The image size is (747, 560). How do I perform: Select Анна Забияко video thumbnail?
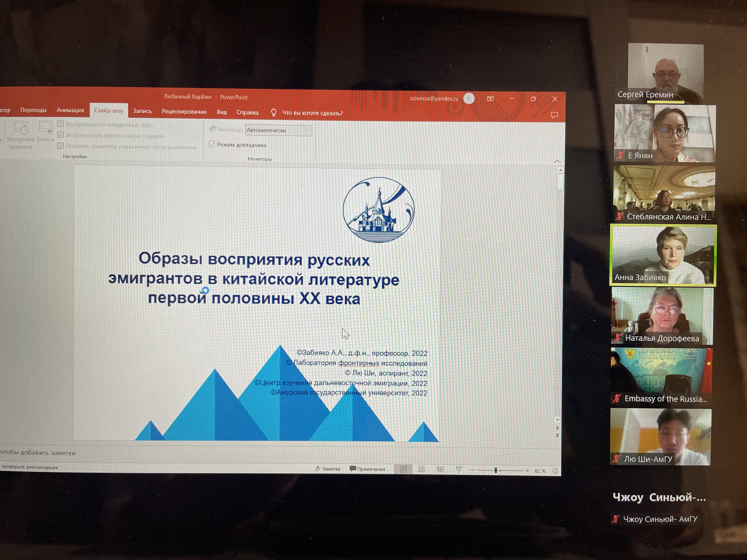(x=663, y=255)
